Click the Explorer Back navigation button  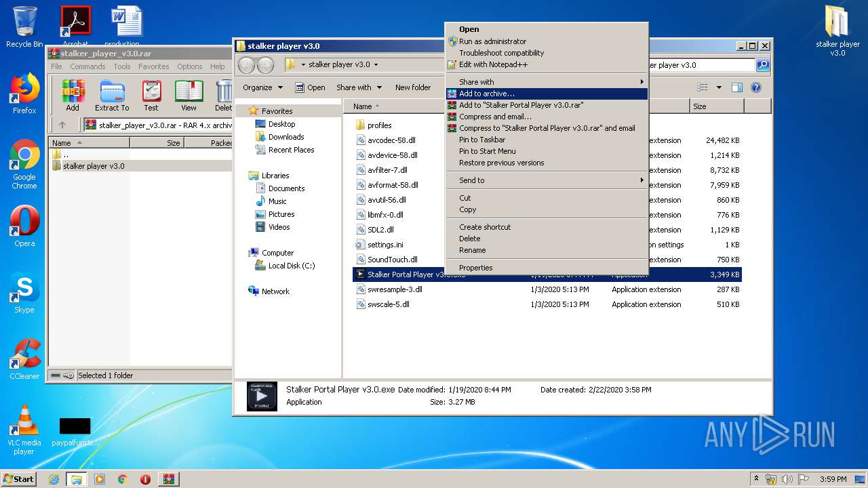(x=247, y=65)
